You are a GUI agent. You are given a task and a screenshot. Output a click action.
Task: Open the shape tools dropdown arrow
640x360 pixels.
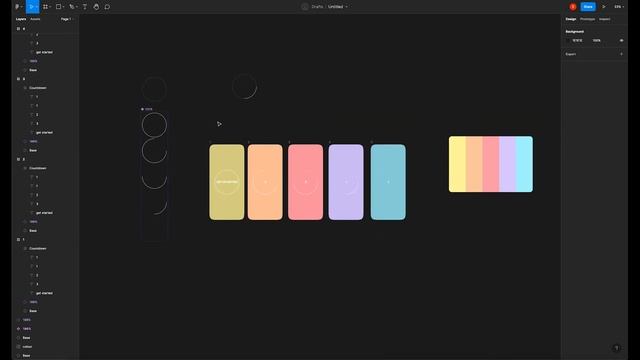coord(64,7)
